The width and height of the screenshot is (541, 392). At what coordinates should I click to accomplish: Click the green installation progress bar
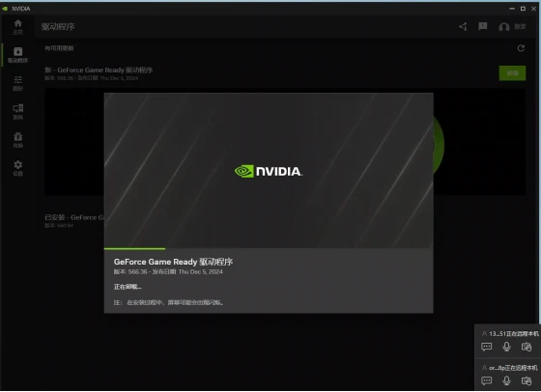(134, 248)
